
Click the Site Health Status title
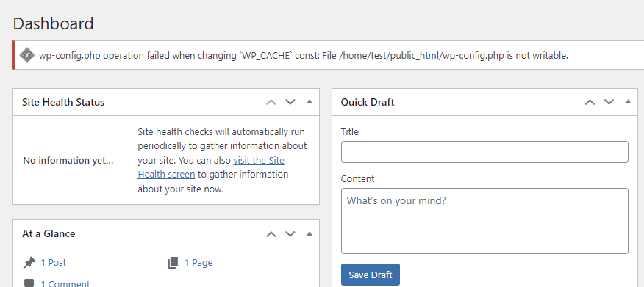coord(63,102)
